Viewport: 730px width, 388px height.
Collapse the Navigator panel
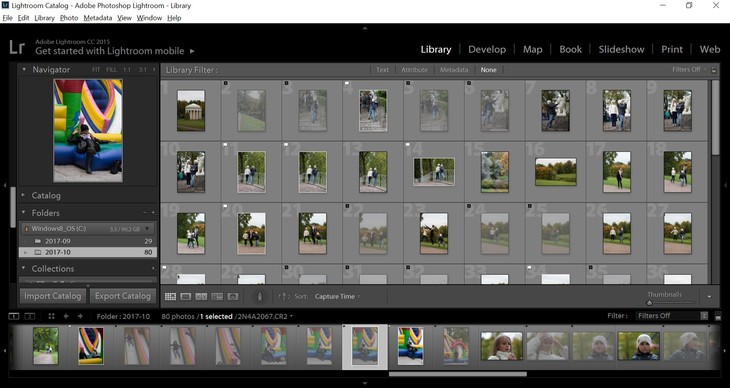coord(24,69)
